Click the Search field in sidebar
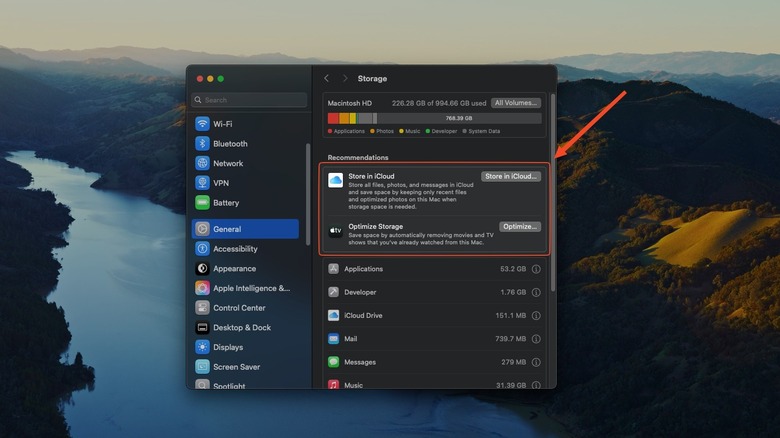Screen dimensions: 780x438 [x=250, y=100]
